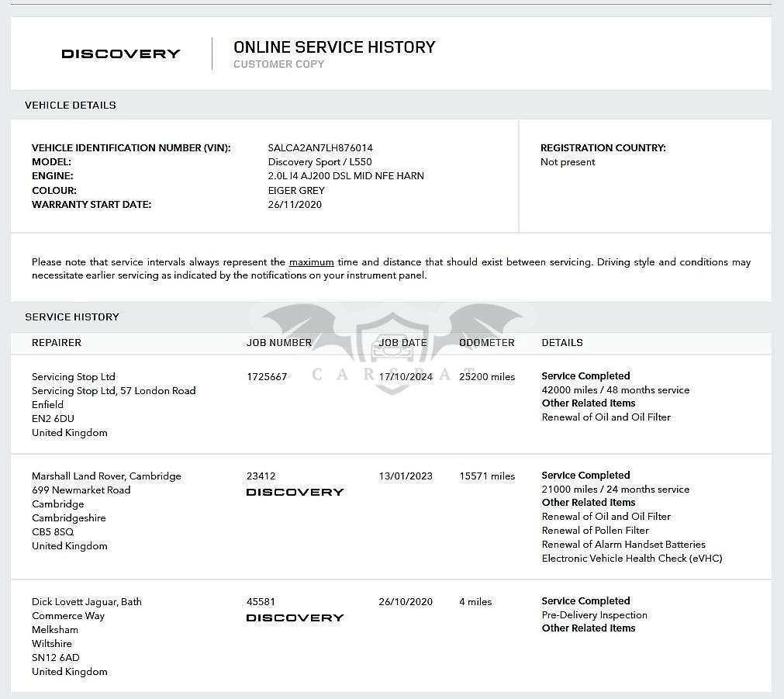Click the 15571 miles odometer reading
The height and width of the screenshot is (699, 784).
pos(487,476)
